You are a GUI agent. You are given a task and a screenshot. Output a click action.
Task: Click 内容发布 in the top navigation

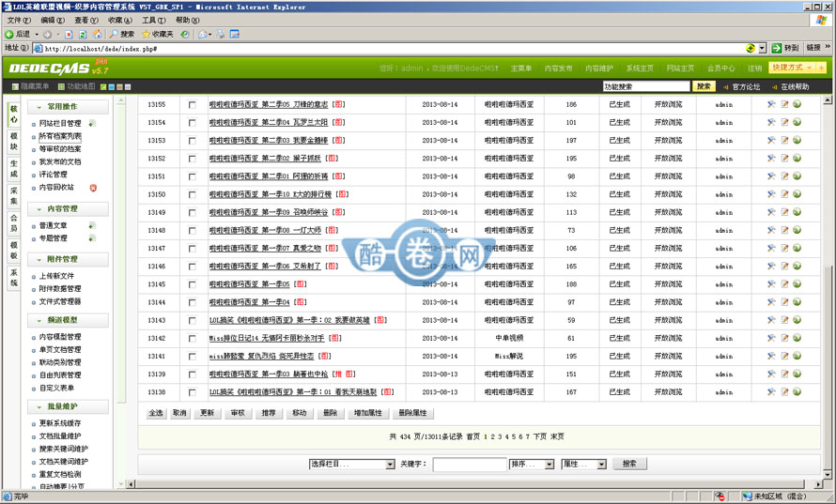[x=558, y=69]
